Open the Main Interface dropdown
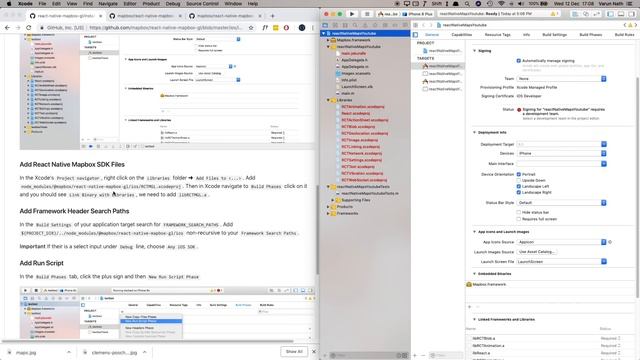This screenshot has width=640, height=360. (x=562, y=164)
